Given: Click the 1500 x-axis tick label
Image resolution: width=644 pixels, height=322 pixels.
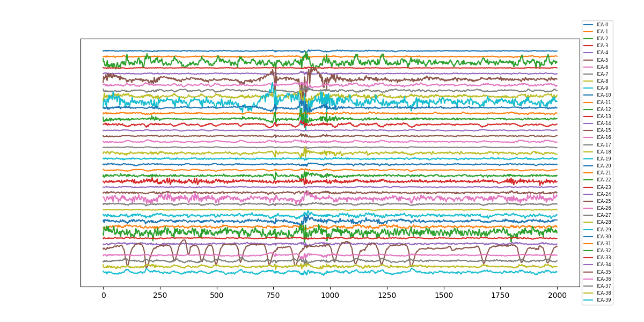Looking at the screenshot, I should (443, 295).
